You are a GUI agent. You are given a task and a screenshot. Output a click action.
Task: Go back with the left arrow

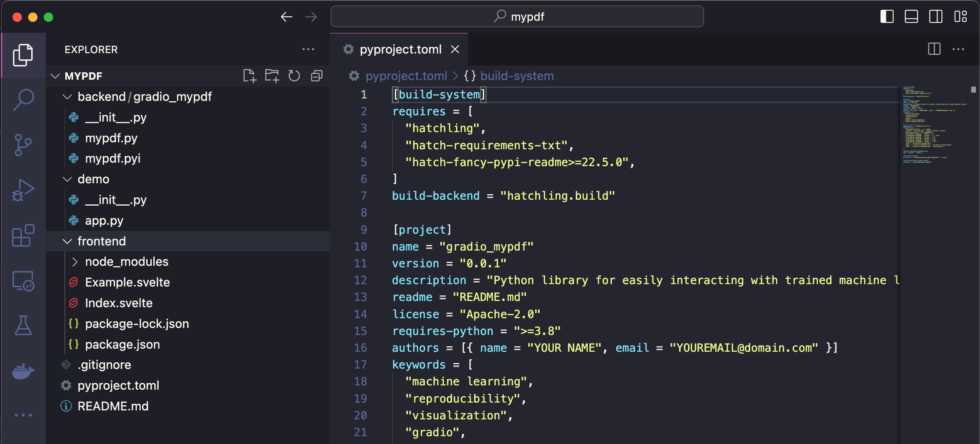click(x=286, y=17)
